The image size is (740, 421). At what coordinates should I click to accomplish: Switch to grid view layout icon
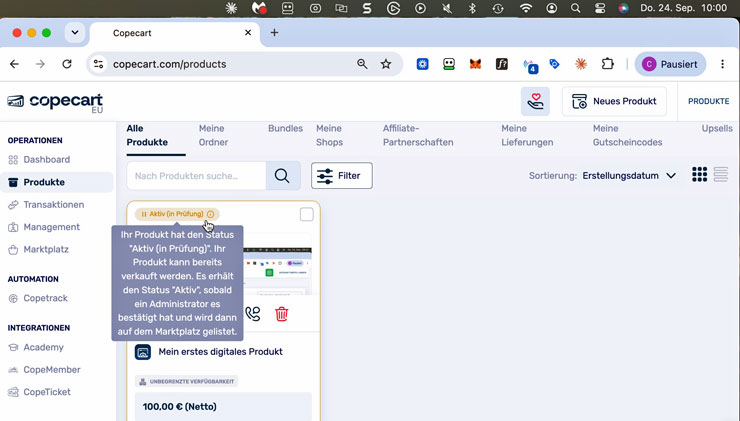(x=699, y=175)
